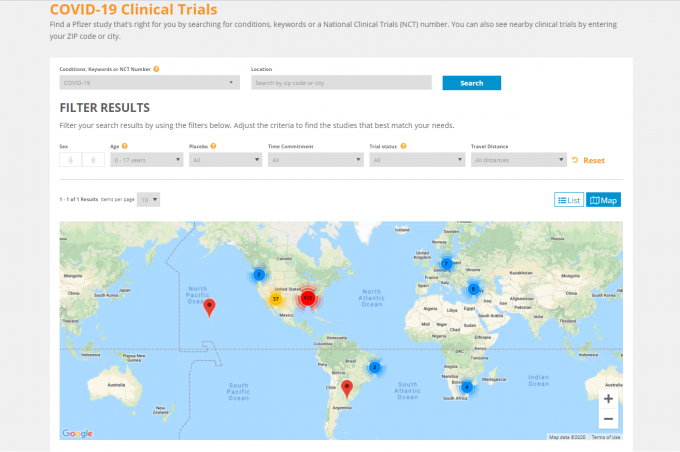Open the blue 2 cluster near Canada's west coast

pos(259,275)
